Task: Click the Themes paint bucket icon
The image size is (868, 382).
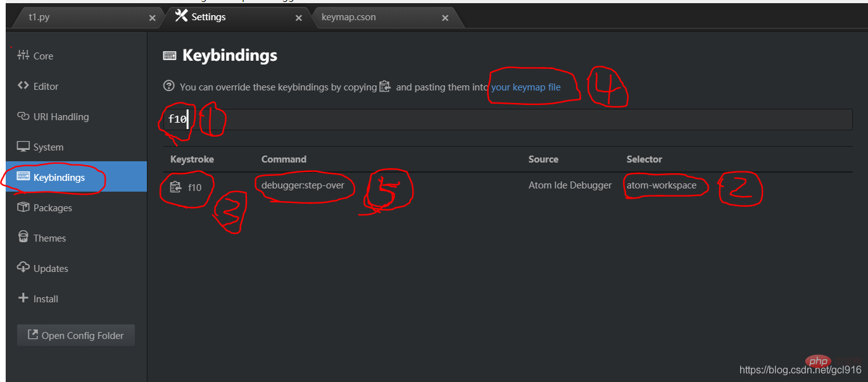Action: click(23, 237)
